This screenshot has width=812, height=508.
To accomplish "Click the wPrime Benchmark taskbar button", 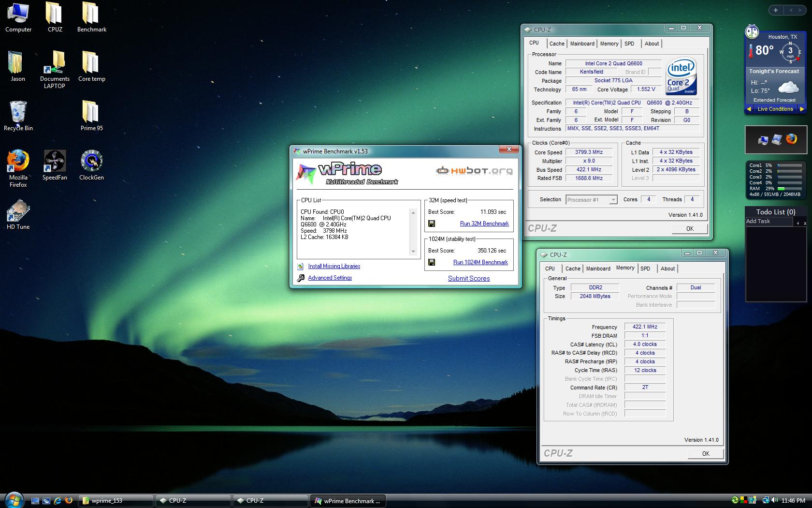I will (x=348, y=501).
